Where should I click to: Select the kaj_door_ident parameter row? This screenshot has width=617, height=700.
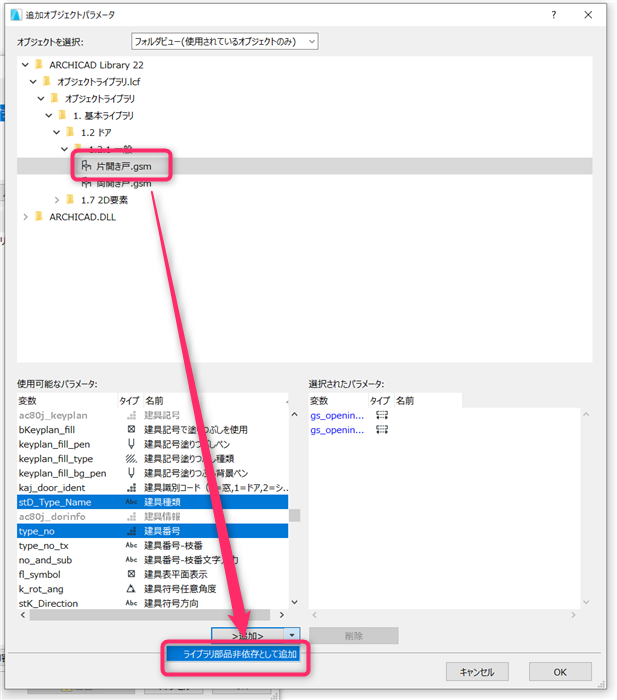coord(152,488)
